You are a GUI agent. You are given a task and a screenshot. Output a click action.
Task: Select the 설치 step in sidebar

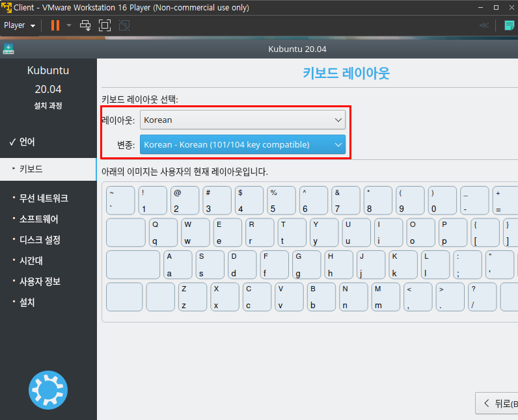pos(27,302)
